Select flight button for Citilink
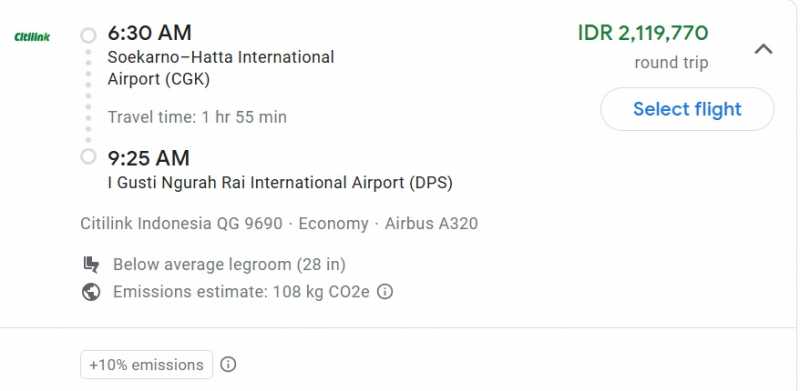This screenshot has width=800, height=391. pyautogui.click(x=687, y=109)
